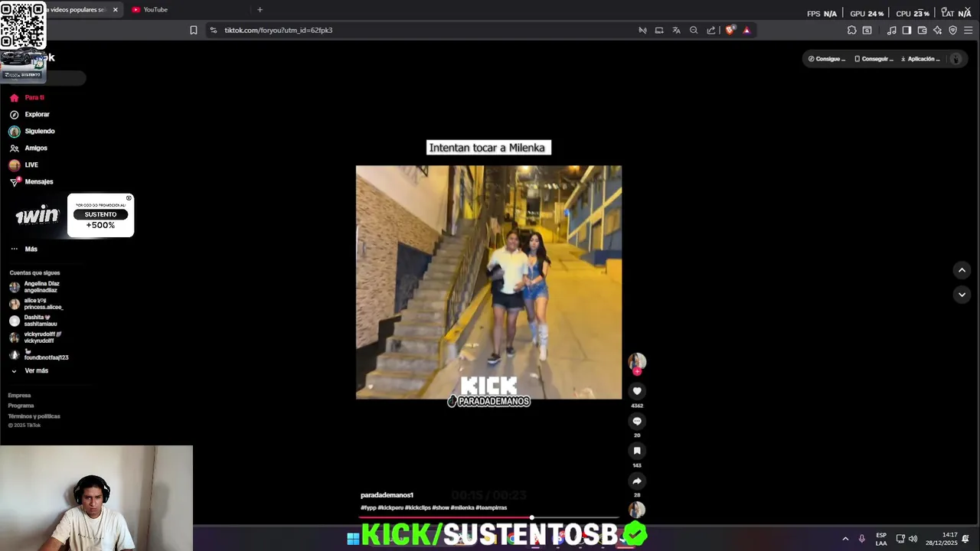Toggle the browser sidebar panel icon
This screenshot has width=980, height=551.
[x=906, y=31]
